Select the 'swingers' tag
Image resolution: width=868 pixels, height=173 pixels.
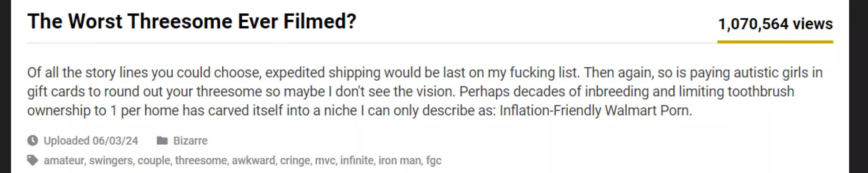pyautogui.click(x=110, y=160)
